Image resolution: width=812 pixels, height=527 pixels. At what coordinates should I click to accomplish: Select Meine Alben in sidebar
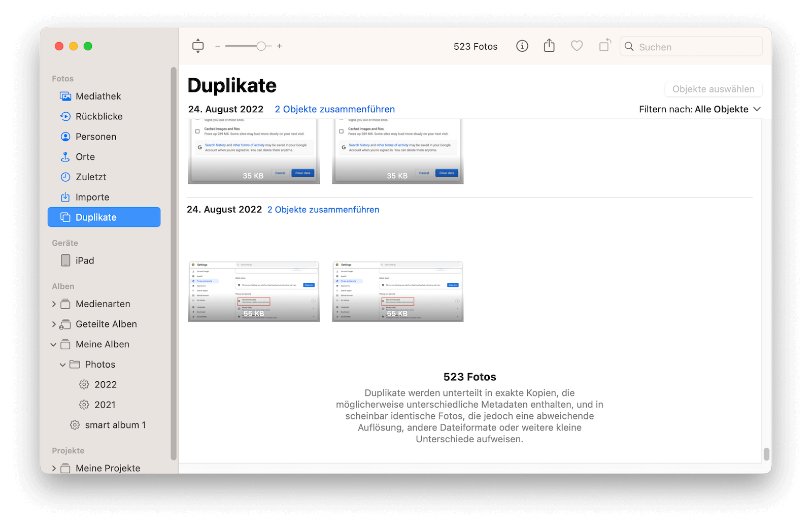104,345
